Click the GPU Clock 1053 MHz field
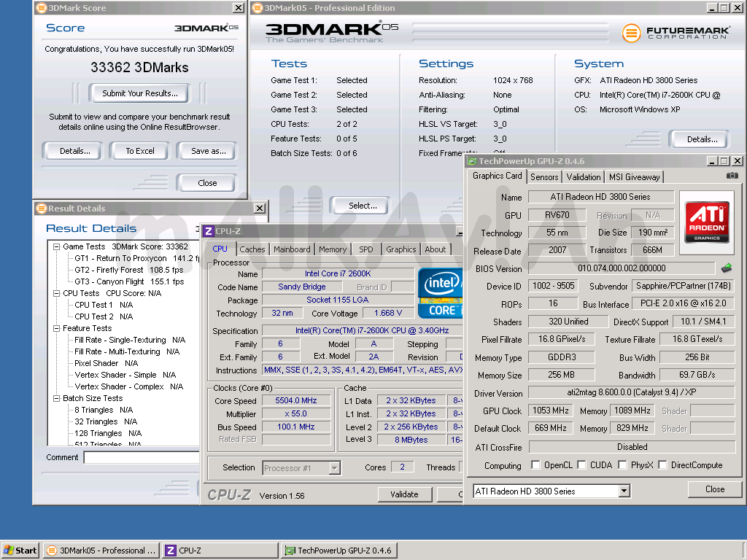747x560 pixels. pyautogui.click(x=551, y=411)
